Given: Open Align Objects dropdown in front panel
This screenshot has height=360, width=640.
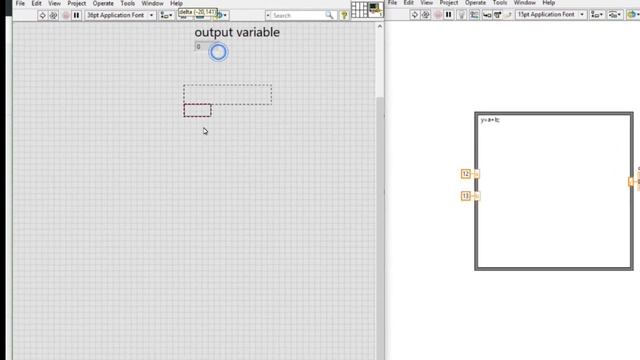Looking at the screenshot, I should 167,16.
